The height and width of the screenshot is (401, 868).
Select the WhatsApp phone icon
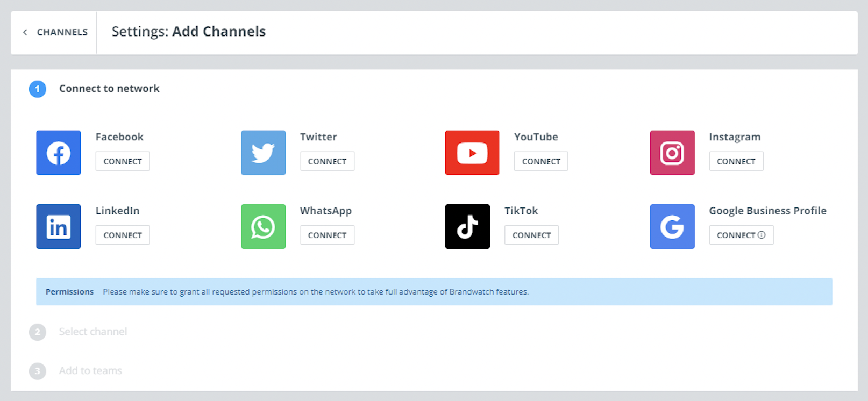(x=263, y=226)
